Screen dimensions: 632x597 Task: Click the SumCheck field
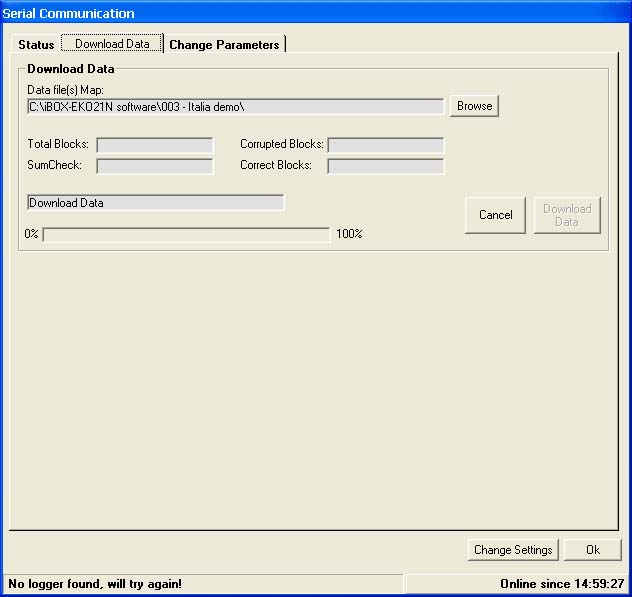tap(155, 166)
